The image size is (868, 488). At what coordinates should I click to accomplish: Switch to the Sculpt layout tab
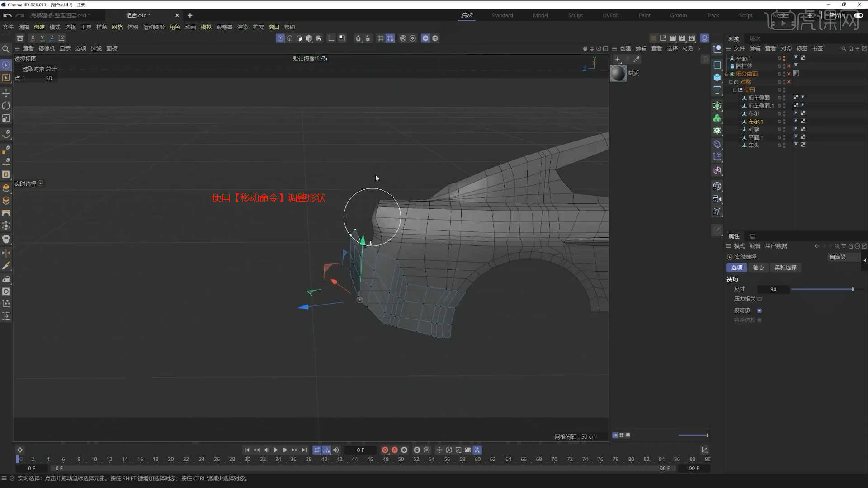pyautogui.click(x=576, y=15)
